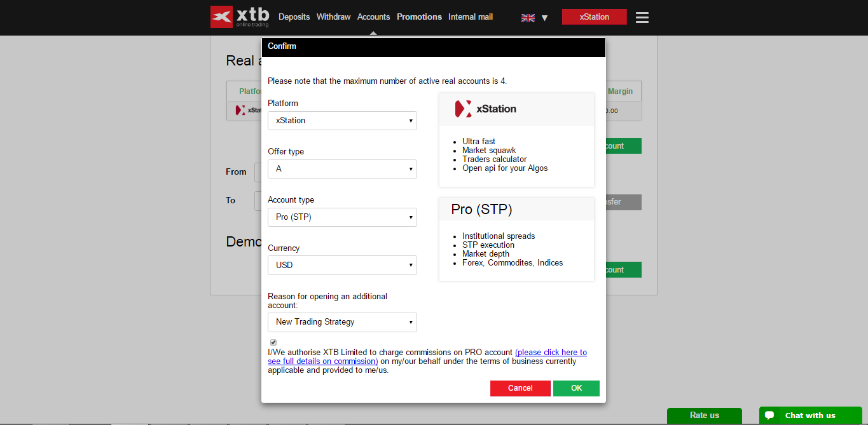Viewport: 868px width, 425px height.
Task: Click the 'Pro (STP)' panel heading
Action: pyautogui.click(x=482, y=209)
